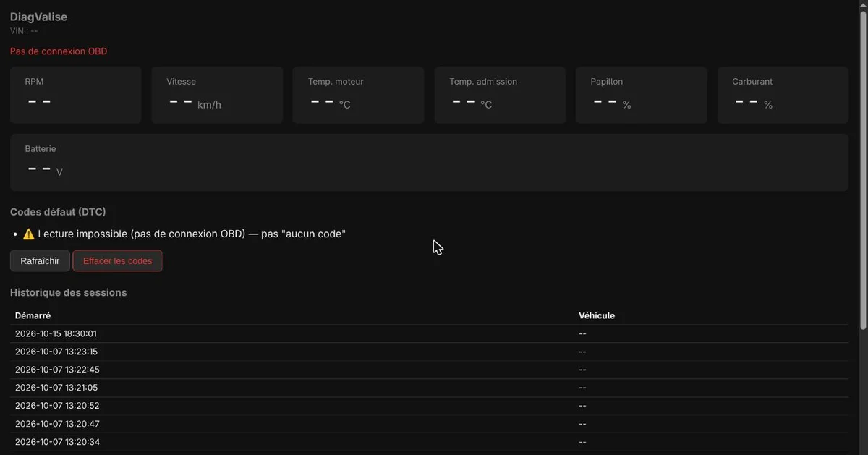
Task: Select the Vitesse km/h card
Action: tap(217, 95)
